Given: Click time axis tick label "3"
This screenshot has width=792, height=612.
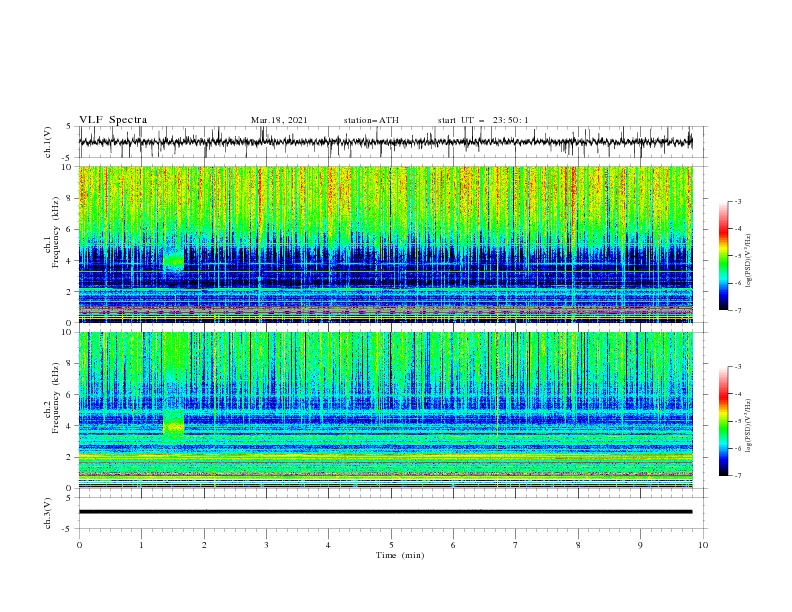Looking at the screenshot, I should 266,545.
